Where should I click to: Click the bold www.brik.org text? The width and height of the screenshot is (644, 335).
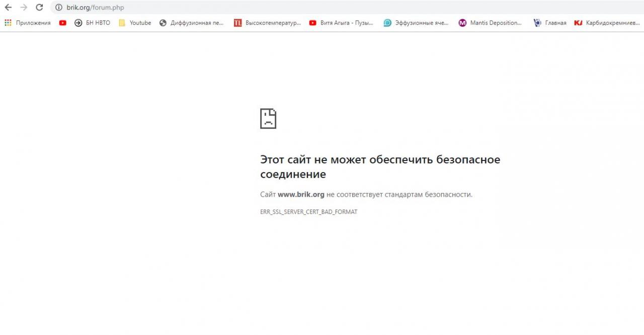tap(301, 194)
